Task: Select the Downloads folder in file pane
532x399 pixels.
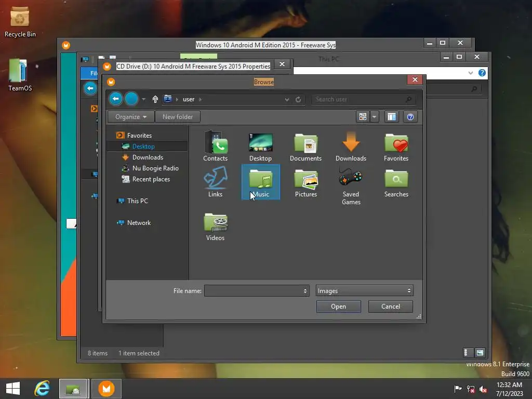Action: click(351, 147)
